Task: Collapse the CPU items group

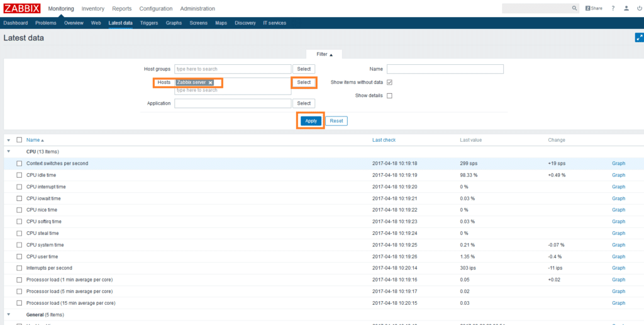Action: (x=9, y=152)
